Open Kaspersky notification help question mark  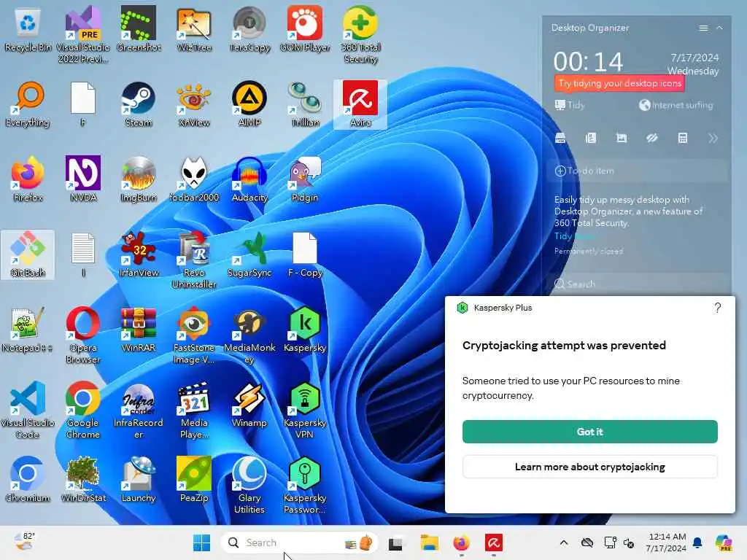pyautogui.click(x=718, y=308)
